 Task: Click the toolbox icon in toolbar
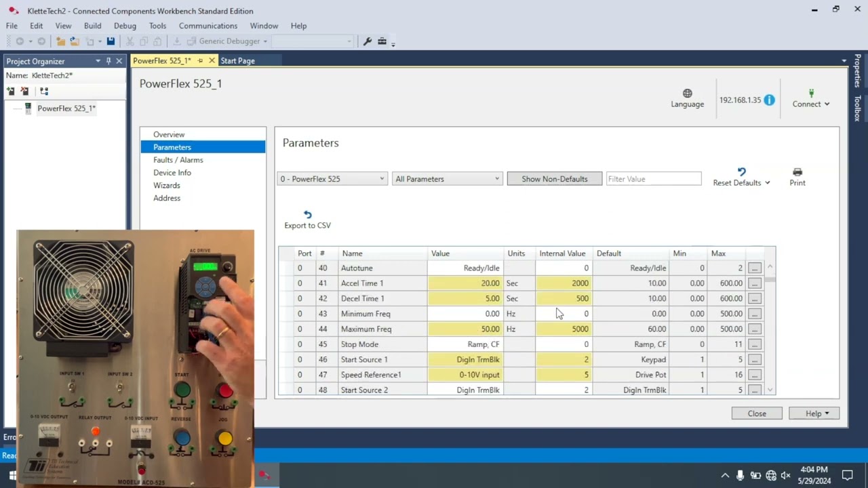tap(382, 41)
